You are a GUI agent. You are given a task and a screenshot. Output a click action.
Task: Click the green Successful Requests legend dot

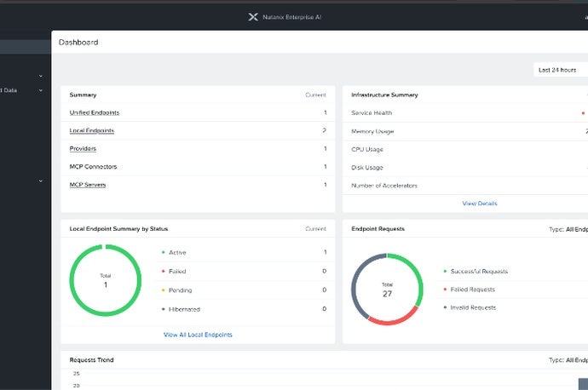445,272
